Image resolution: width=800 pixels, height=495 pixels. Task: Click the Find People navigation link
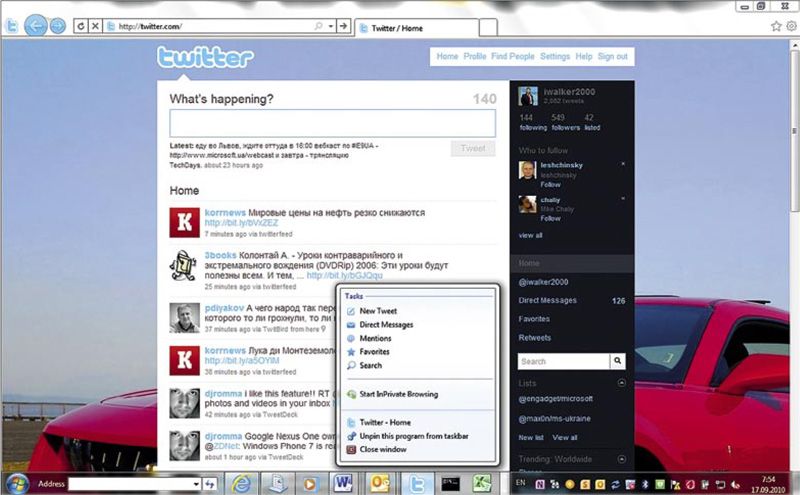pos(512,57)
